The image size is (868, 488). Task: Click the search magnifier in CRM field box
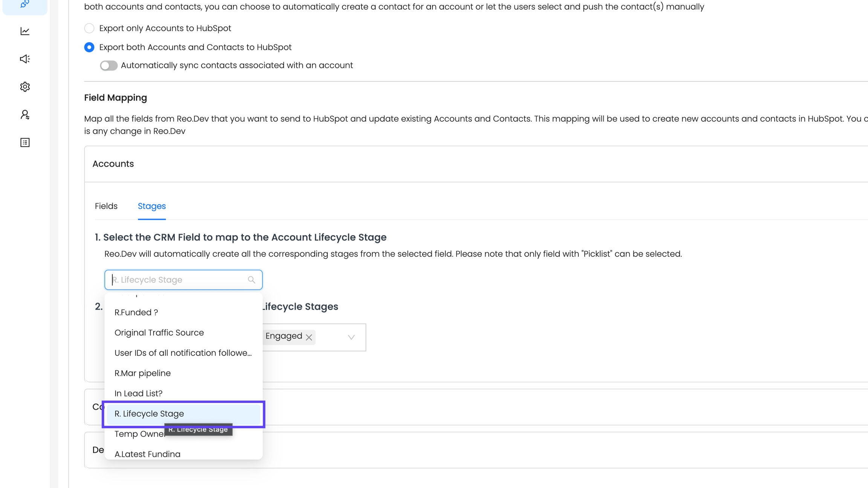click(251, 280)
